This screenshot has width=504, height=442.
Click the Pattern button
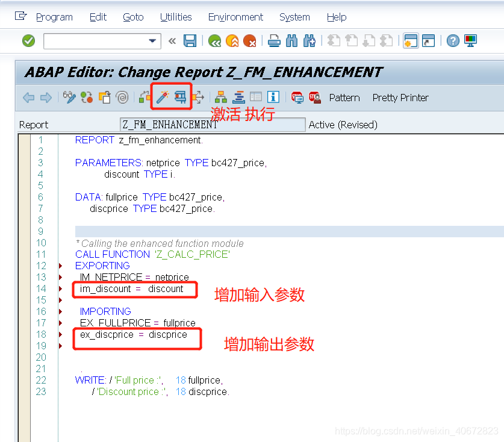coord(344,98)
